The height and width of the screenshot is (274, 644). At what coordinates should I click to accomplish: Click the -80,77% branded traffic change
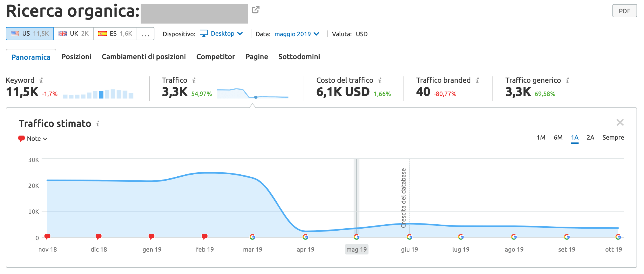[445, 94]
